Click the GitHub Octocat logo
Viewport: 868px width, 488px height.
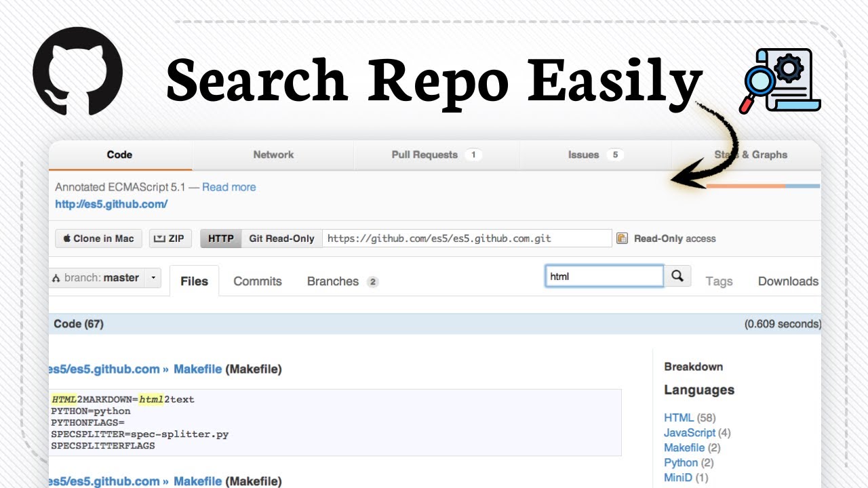(x=78, y=70)
